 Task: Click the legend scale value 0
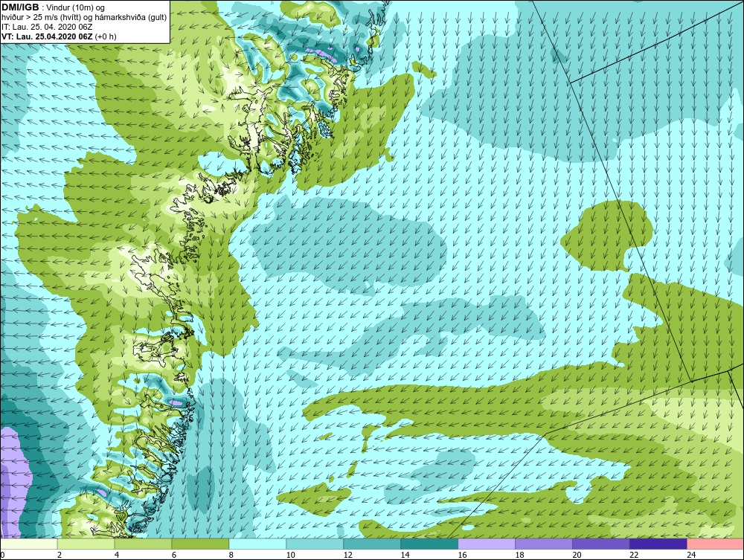3,556
